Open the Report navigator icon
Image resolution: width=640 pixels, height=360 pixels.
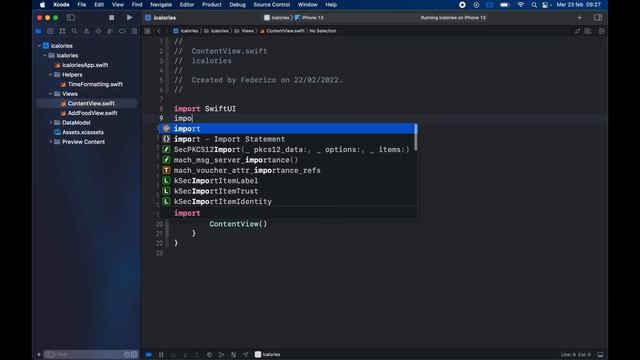[134, 31]
